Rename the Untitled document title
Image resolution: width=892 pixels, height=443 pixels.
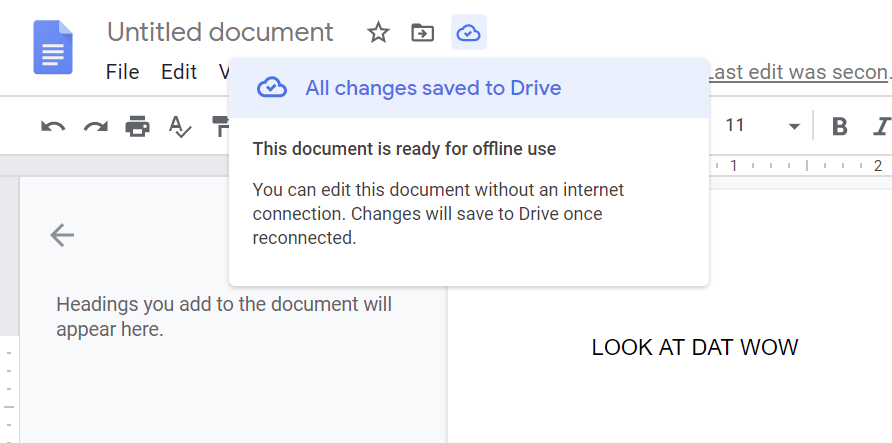click(220, 32)
